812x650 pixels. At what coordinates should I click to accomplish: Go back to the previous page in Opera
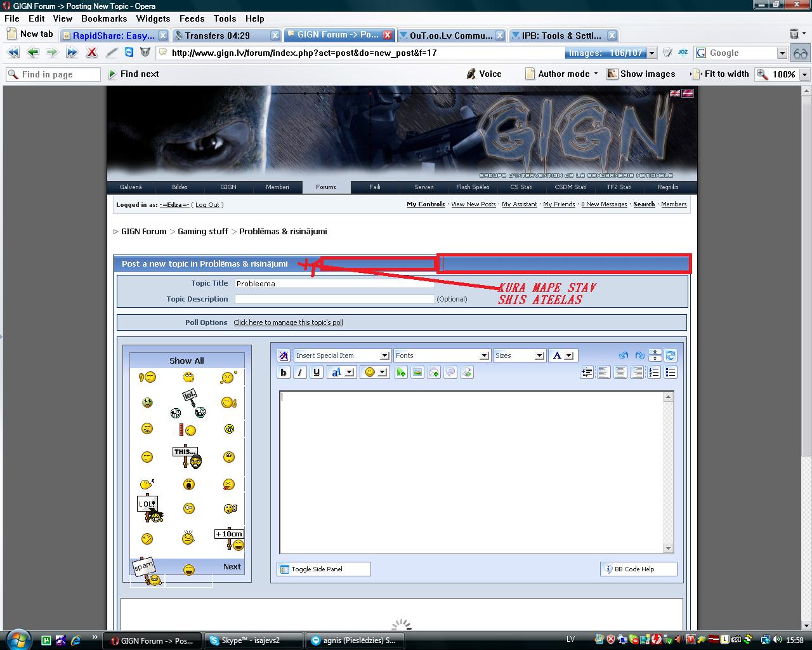tap(33, 53)
